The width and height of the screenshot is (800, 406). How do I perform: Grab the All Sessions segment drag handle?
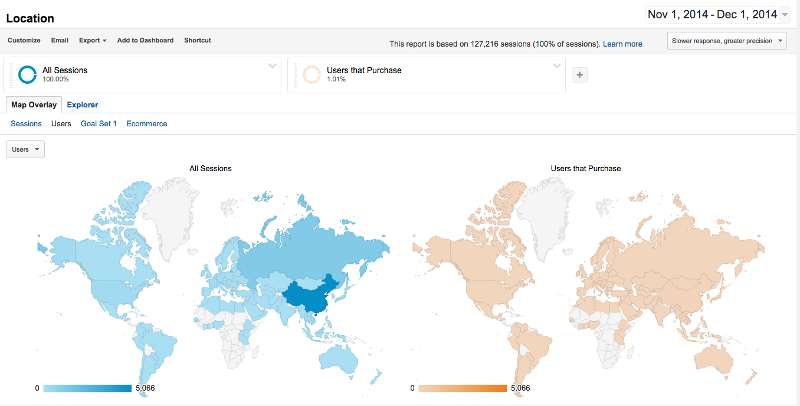pos(11,74)
